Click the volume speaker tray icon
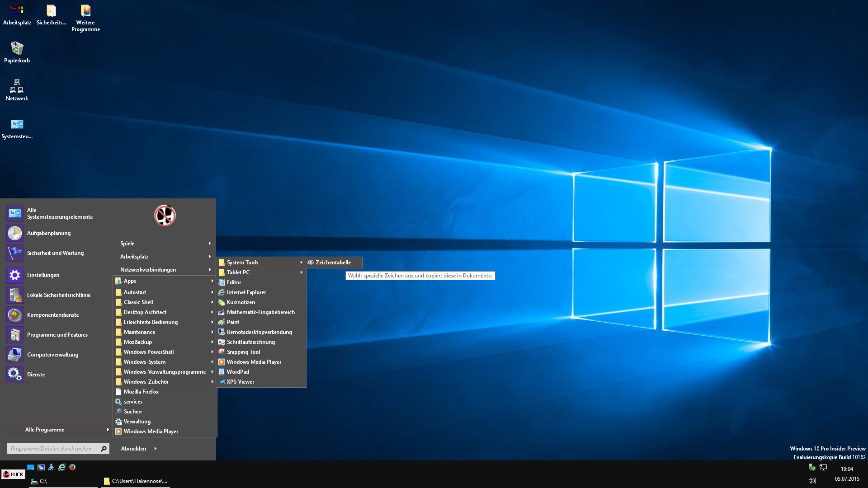The width and height of the screenshot is (868, 488). click(812, 481)
